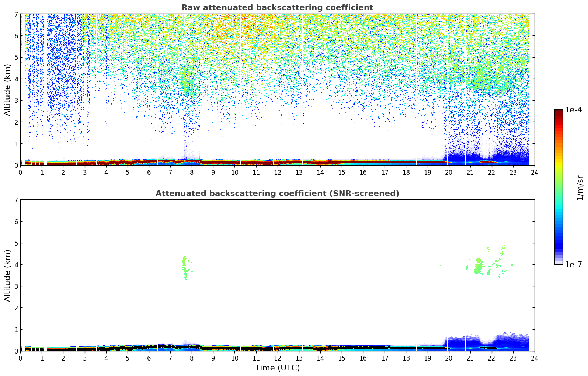Image resolution: width=588 pixels, height=376 pixels.
Task: Click the '1/m/sr' colorbar unit label
Action: coord(580,187)
